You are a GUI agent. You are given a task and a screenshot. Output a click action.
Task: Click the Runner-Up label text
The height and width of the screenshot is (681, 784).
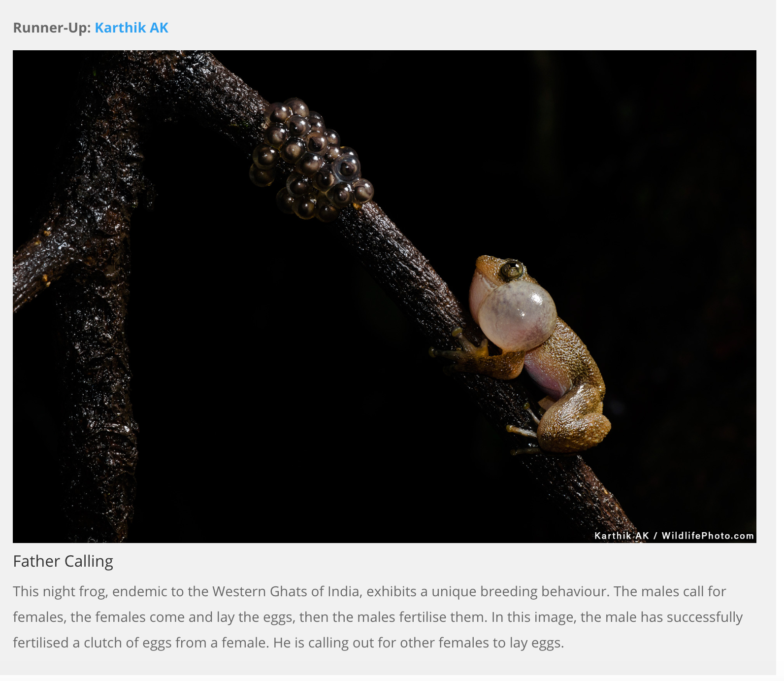coord(52,28)
